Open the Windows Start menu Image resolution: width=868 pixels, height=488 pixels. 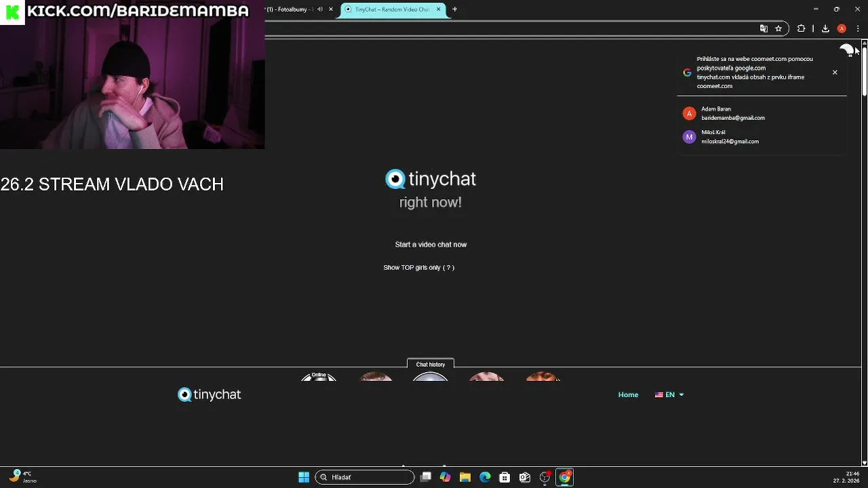coord(304,477)
